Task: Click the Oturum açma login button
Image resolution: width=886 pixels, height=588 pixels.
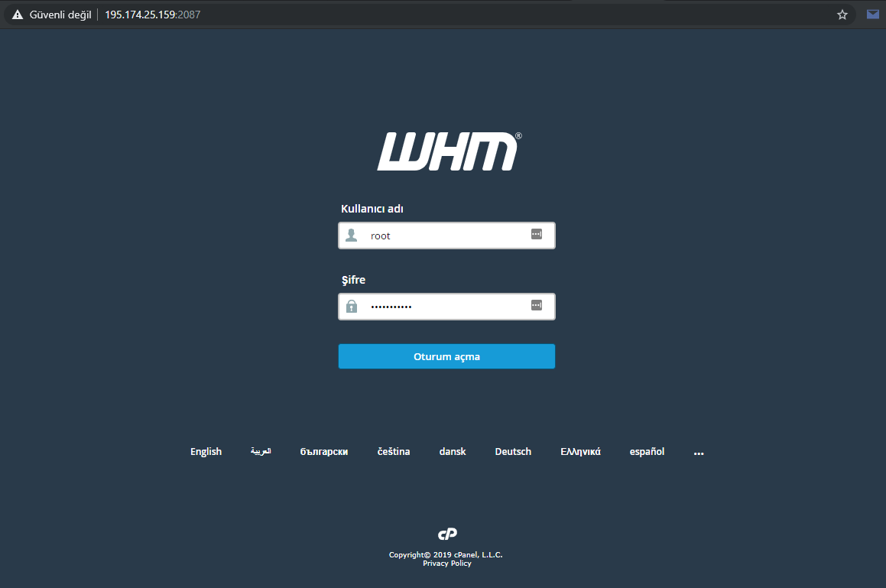Action: coord(446,356)
